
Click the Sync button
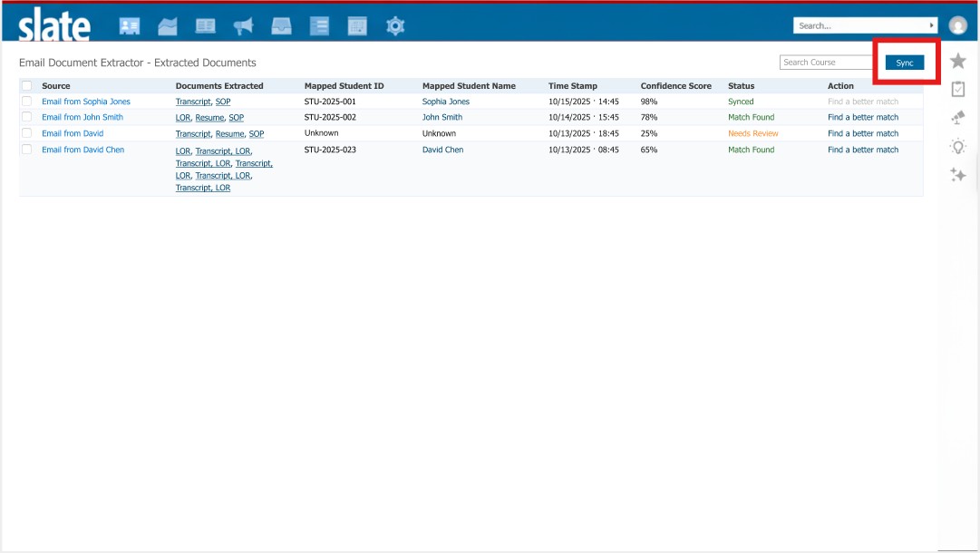point(904,63)
